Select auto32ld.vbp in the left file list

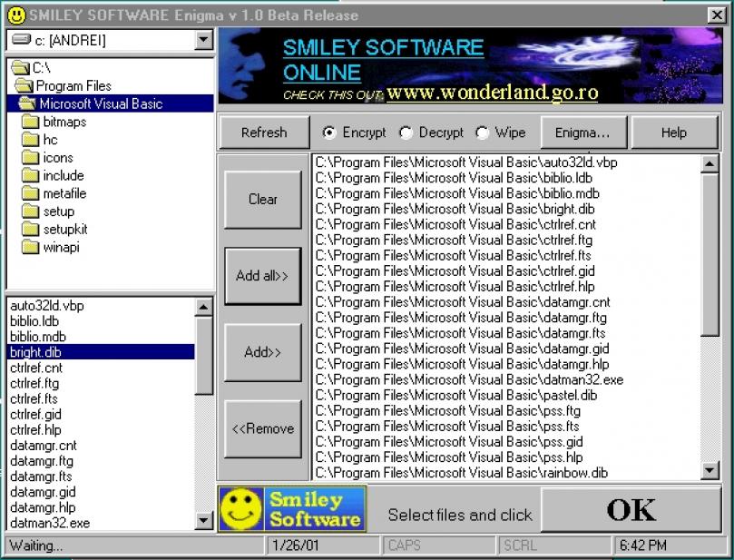(101, 306)
